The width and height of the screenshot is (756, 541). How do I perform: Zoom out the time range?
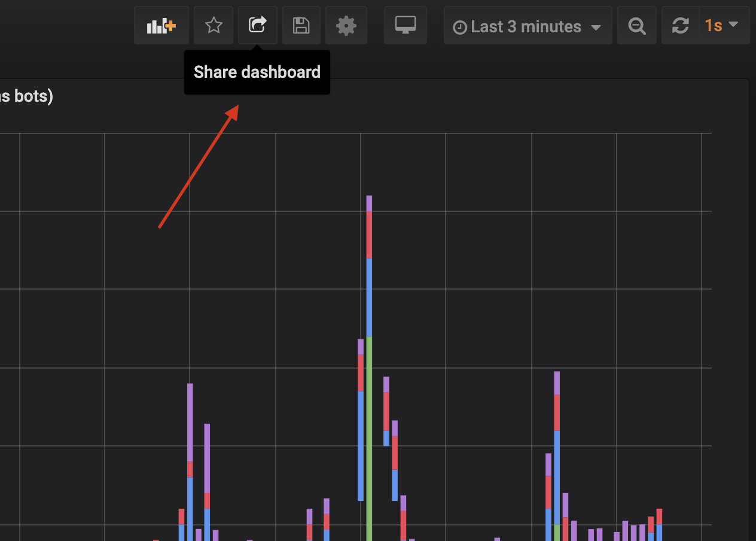pos(637,26)
